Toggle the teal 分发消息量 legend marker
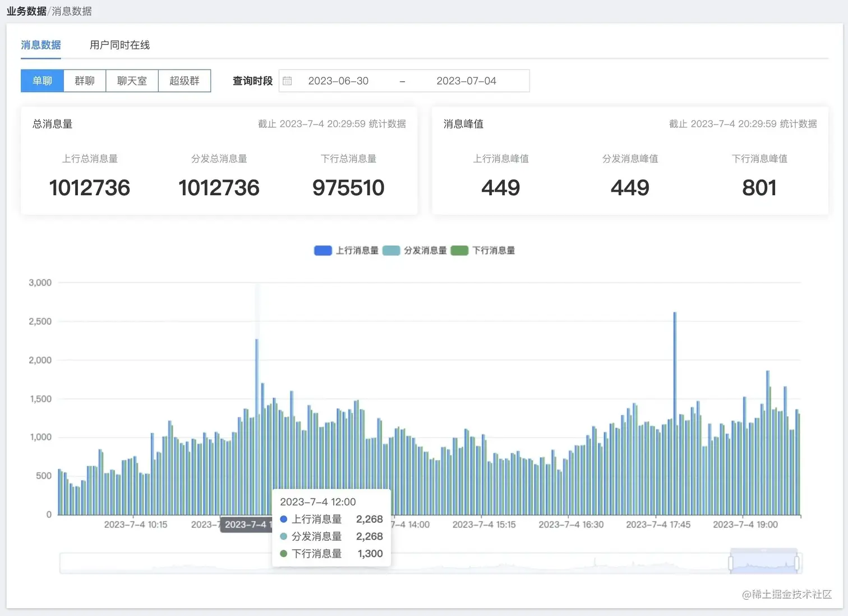The height and width of the screenshot is (616, 848). (391, 250)
